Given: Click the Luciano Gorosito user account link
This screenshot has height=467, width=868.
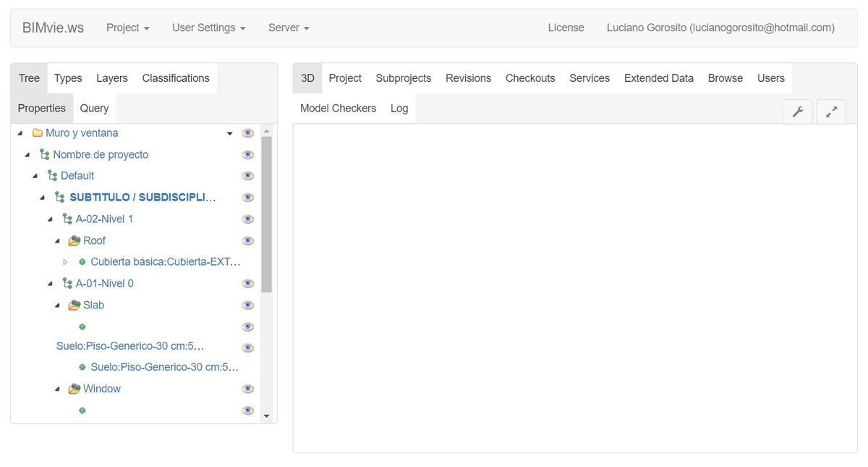Looking at the screenshot, I should click(x=720, y=28).
